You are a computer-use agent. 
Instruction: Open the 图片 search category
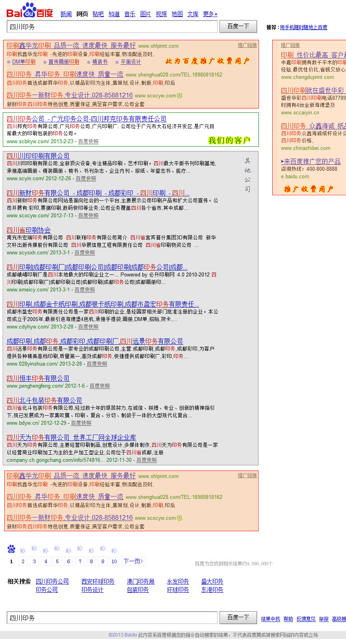pyautogui.click(x=145, y=14)
